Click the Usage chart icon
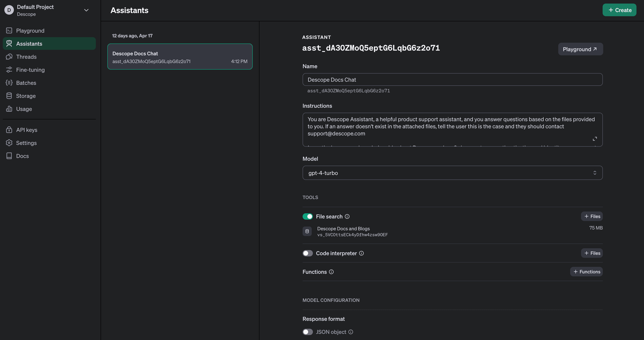Viewport: 644px width, 340px height. [x=9, y=109]
